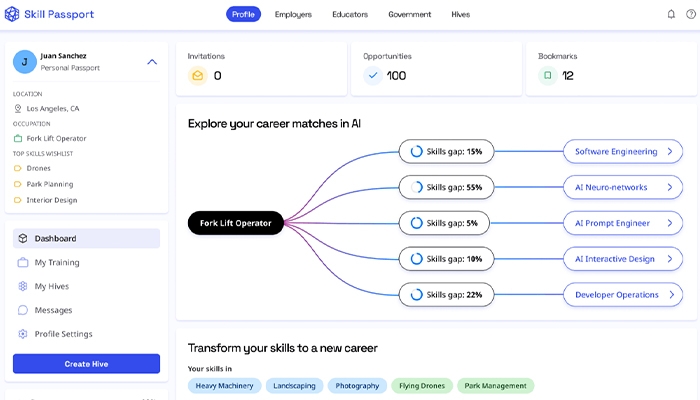Open the help question mark icon
The width and height of the screenshot is (700, 400).
click(690, 15)
